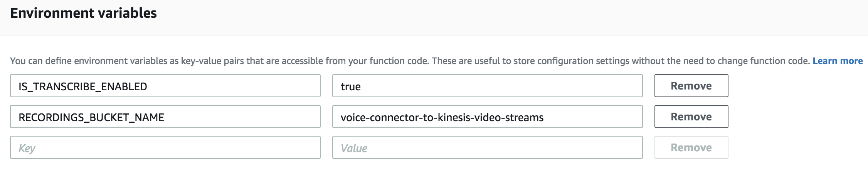Open the Learn more link
The image size is (868, 169).
tap(838, 61)
